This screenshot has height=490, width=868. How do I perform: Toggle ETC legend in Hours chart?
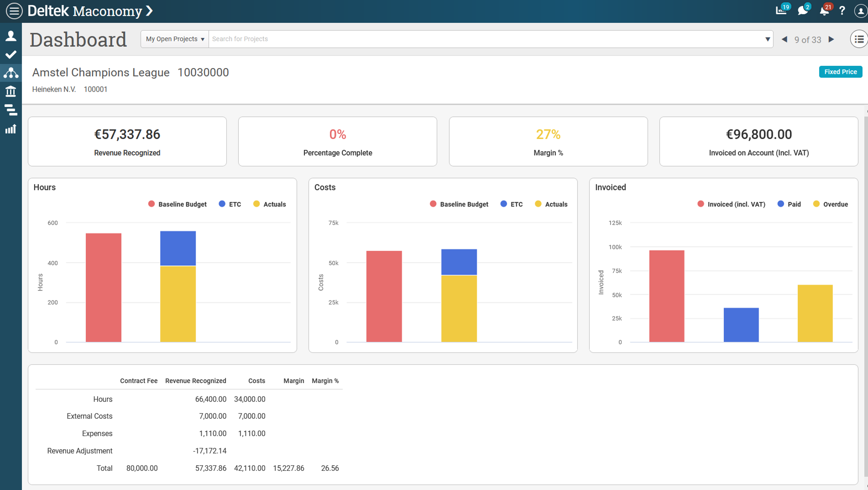230,204
